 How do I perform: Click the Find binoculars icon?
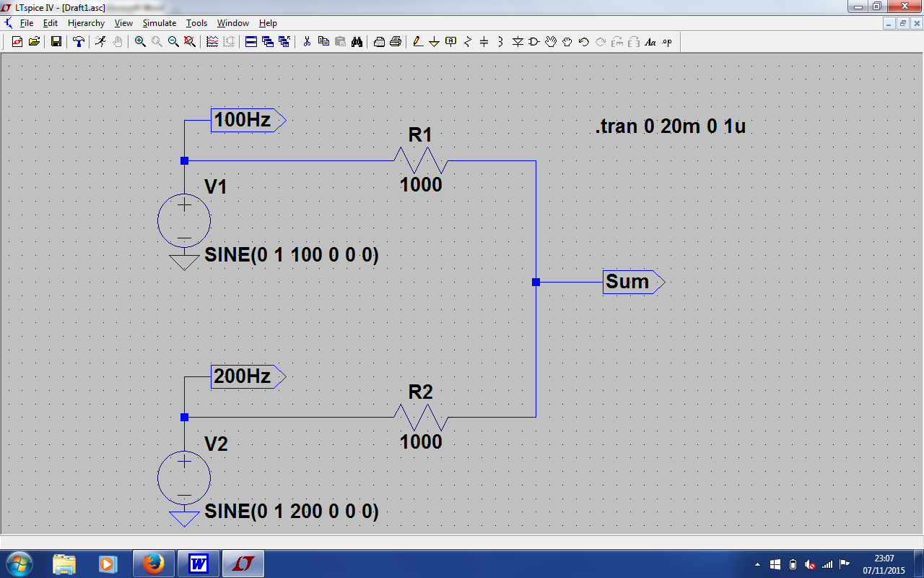tap(357, 42)
